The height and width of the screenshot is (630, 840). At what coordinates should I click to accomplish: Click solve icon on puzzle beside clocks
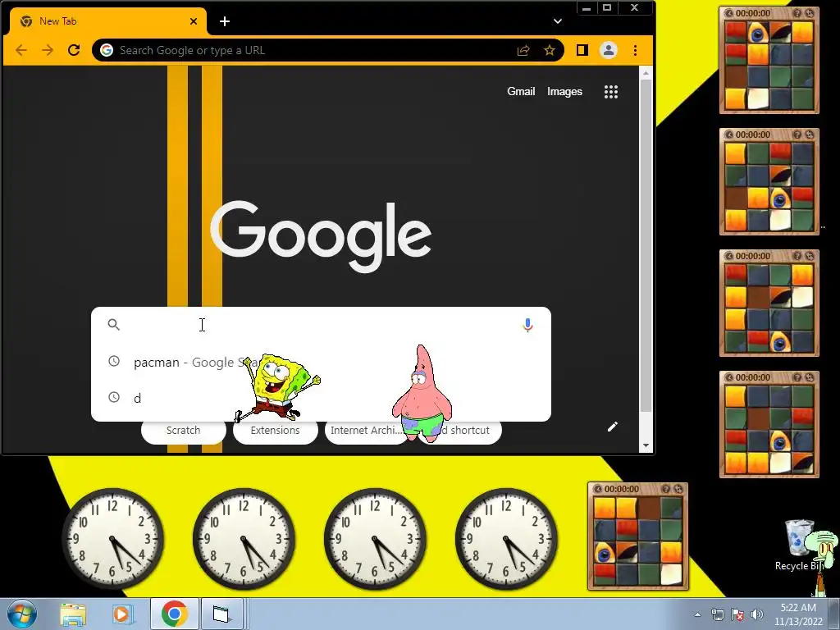point(678,489)
